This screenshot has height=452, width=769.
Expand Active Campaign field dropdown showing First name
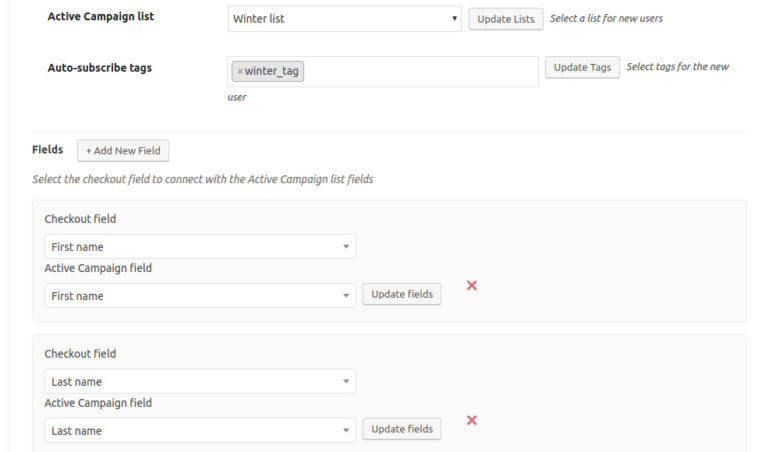pos(200,295)
